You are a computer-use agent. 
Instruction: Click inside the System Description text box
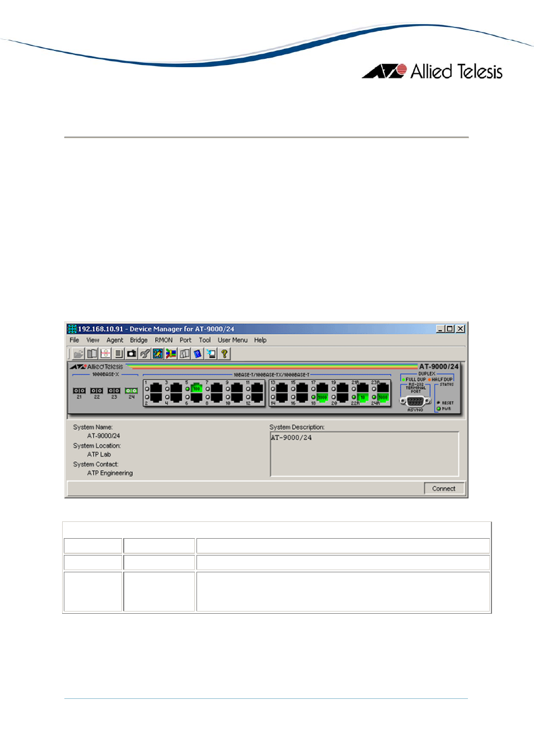[x=364, y=454]
